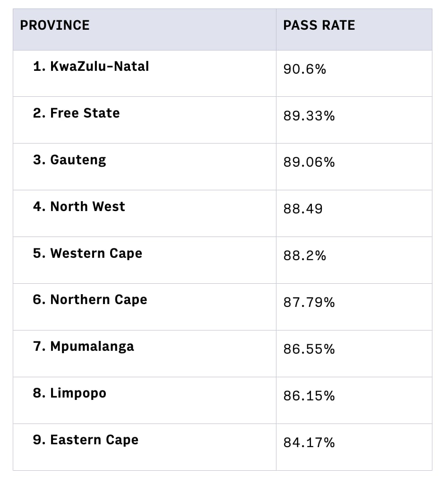
Task: Click the 89.06% pass rate value
Action: (x=309, y=162)
